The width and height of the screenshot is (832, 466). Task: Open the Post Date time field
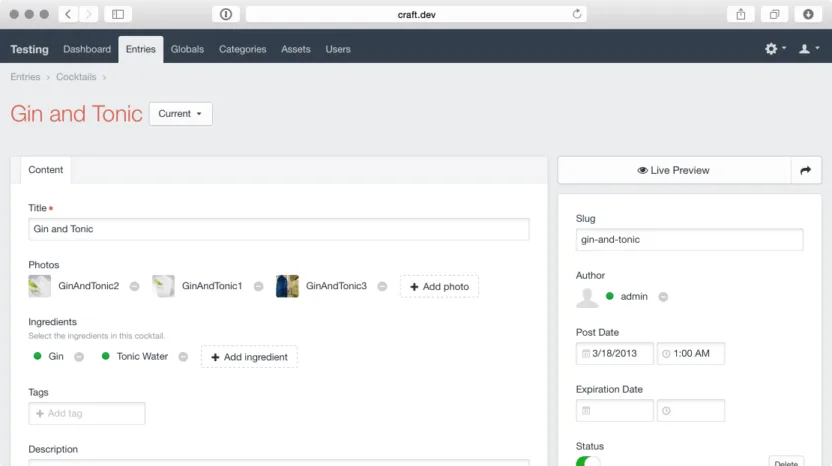tap(691, 353)
